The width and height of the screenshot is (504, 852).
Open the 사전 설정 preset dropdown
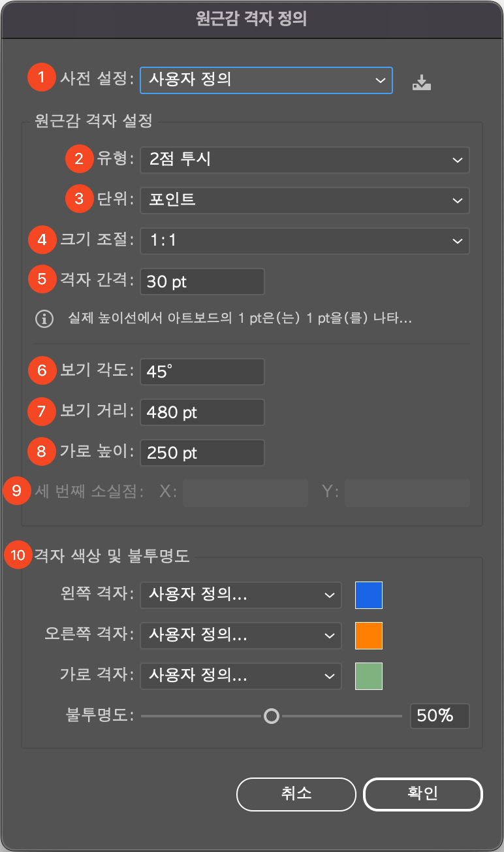[266, 80]
